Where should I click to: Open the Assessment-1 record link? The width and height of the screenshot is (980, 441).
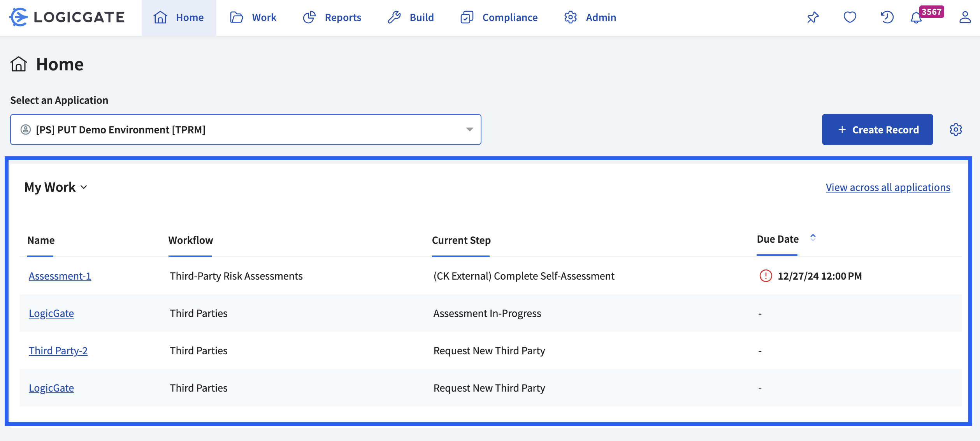pyautogui.click(x=60, y=276)
